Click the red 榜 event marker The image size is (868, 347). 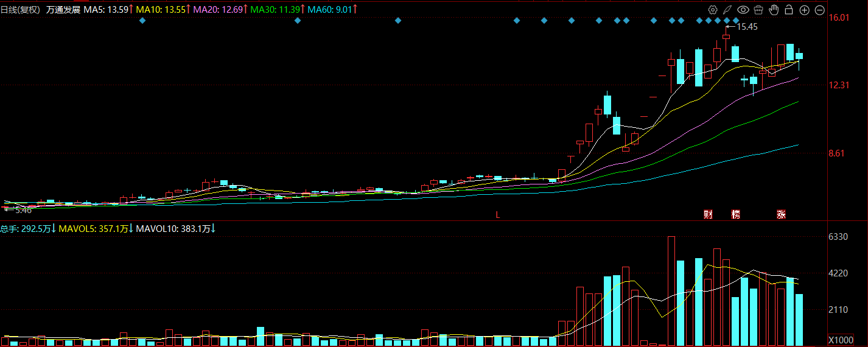point(736,214)
